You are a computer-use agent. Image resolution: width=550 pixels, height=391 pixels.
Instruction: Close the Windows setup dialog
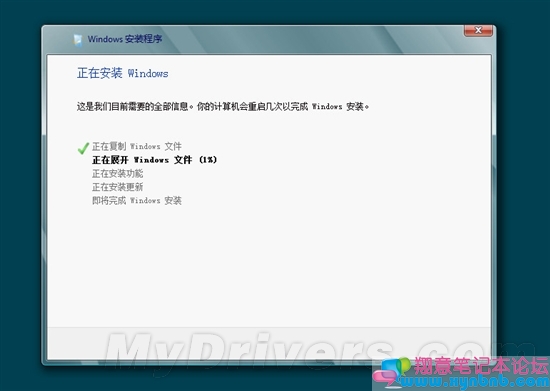tap(478, 31)
